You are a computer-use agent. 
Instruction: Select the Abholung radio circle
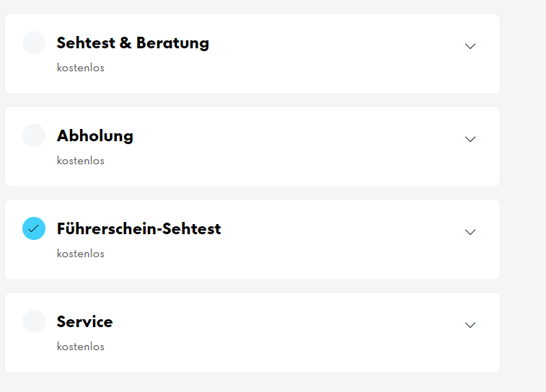[x=34, y=135]
